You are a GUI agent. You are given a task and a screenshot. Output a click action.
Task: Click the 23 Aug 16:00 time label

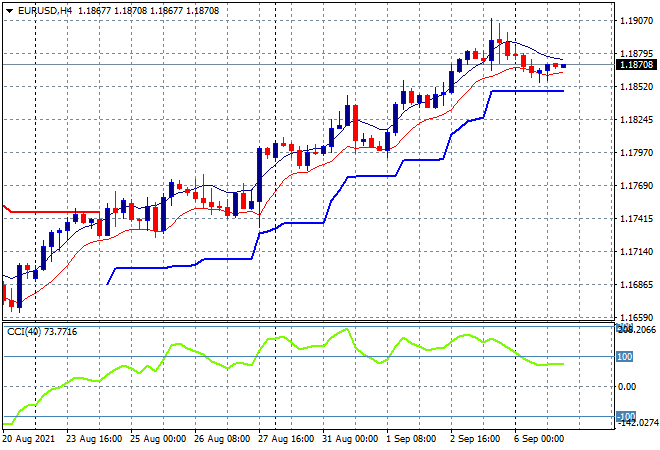pos(94,439)
